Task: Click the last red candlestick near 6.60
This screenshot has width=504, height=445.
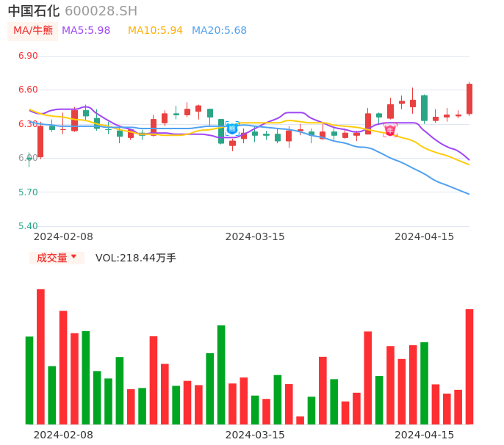Action: coord(469,98)
